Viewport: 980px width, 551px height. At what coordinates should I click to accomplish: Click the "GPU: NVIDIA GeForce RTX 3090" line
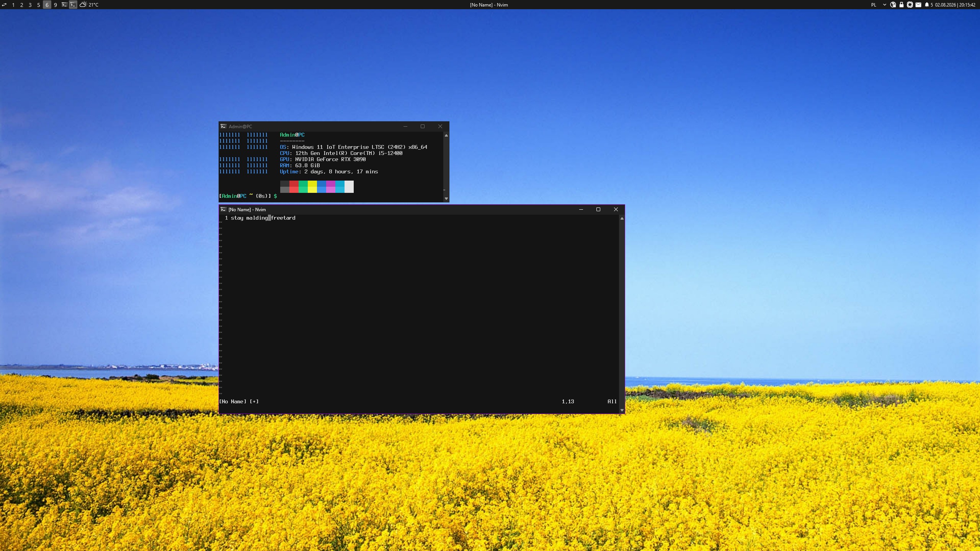coord(323,159)
